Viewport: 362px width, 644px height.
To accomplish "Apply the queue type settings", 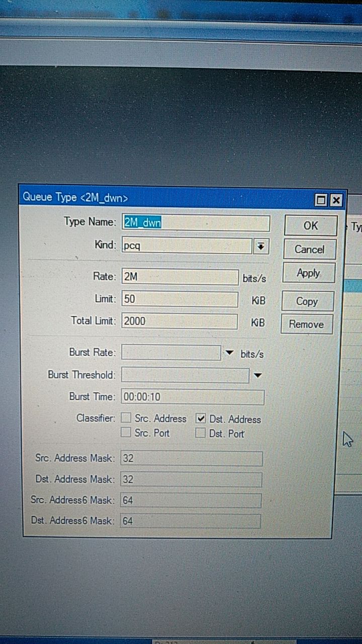I will pyautogui.click(x=308, y=273).
